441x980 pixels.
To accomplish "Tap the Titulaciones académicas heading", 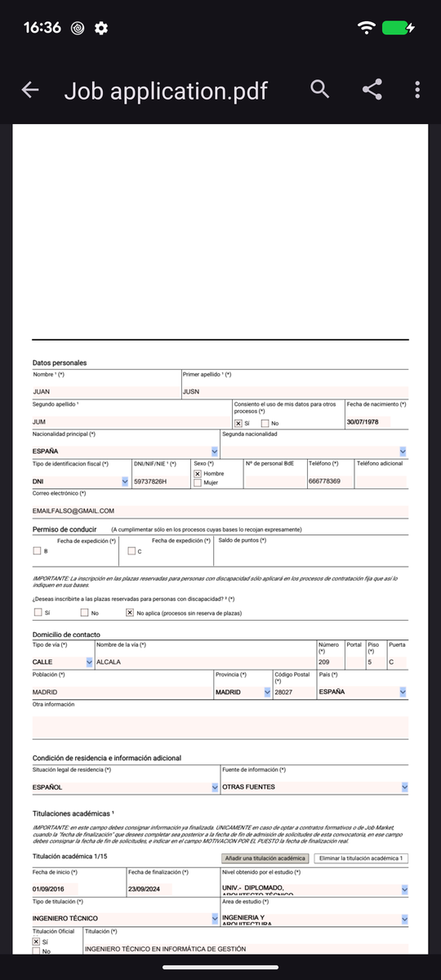I will [73, 814].
